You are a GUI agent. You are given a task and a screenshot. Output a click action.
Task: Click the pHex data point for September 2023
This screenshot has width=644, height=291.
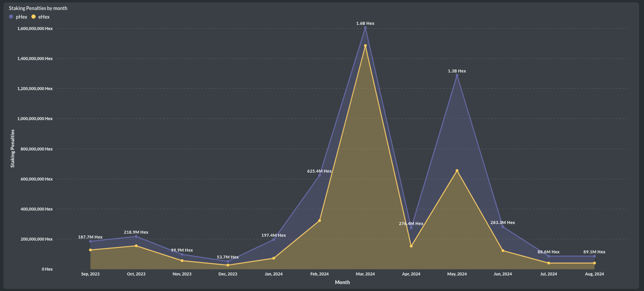pyautogui.click(x=90, y=241)
